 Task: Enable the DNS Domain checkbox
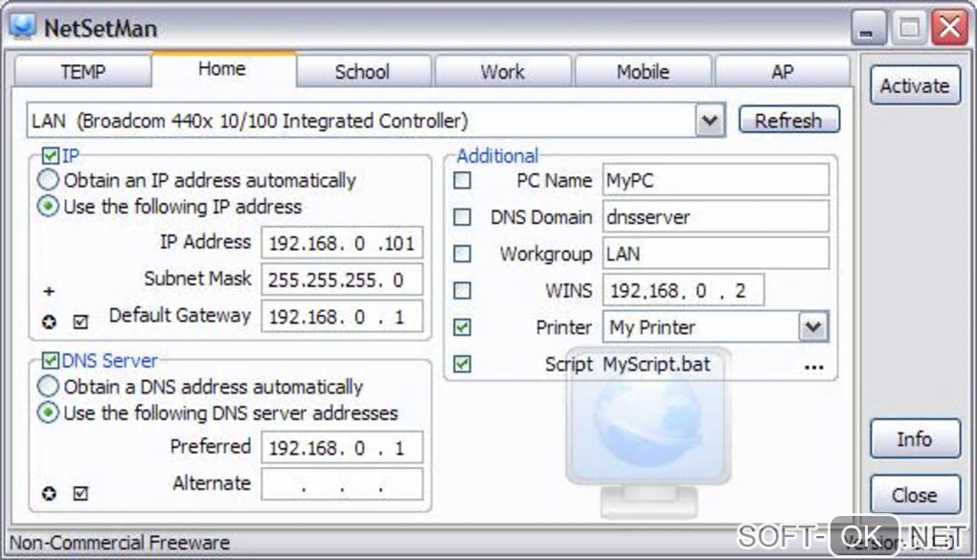point(463,216)
